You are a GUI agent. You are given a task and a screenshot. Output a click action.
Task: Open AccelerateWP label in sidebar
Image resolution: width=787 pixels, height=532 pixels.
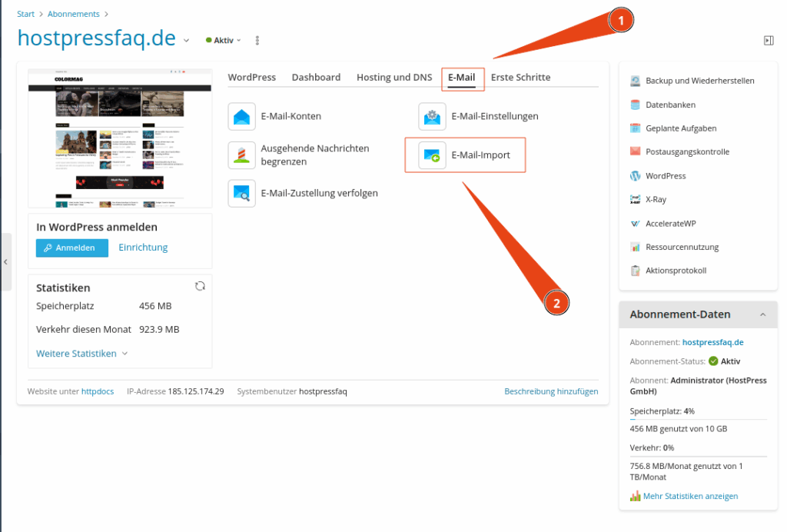click(x=670, y=224)
